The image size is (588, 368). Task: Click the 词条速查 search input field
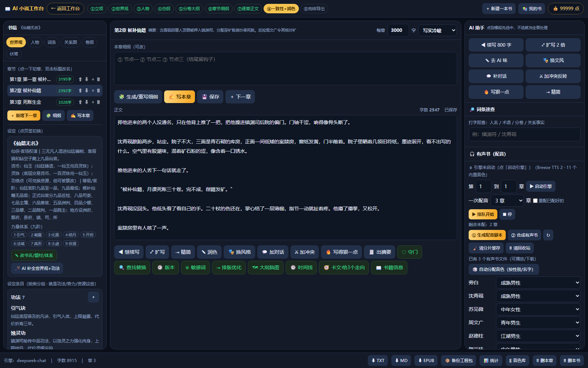point(524,134)
